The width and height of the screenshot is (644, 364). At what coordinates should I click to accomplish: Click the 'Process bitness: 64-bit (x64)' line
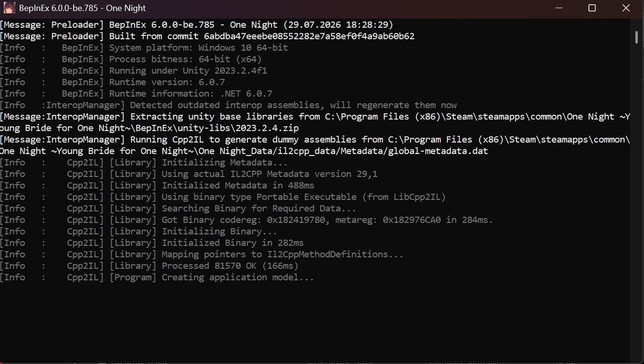(x=131, y=59)
